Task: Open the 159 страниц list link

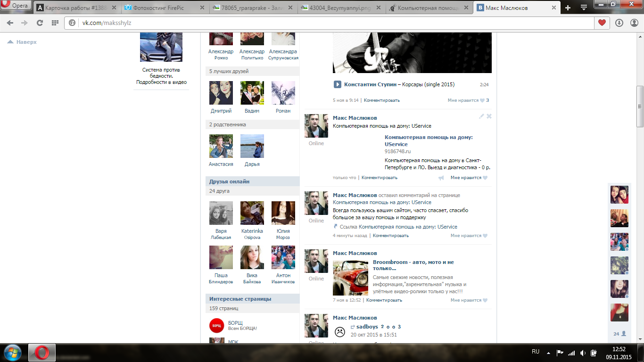Action: click(x=252, y=308)
